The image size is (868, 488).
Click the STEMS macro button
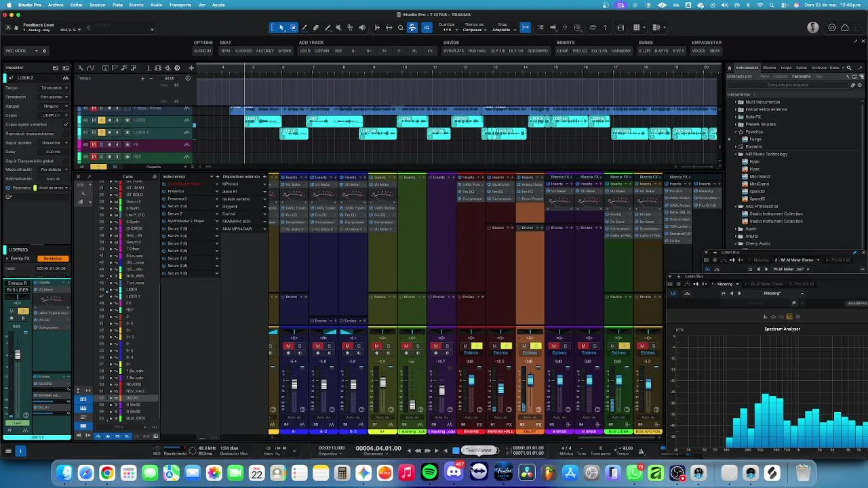(285, 51)
